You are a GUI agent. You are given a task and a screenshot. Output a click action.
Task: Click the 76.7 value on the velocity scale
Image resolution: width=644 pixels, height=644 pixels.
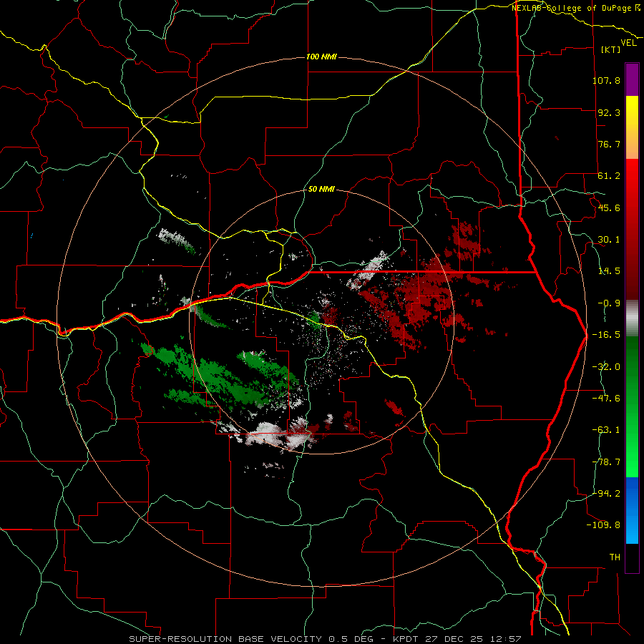coord(609,144)
